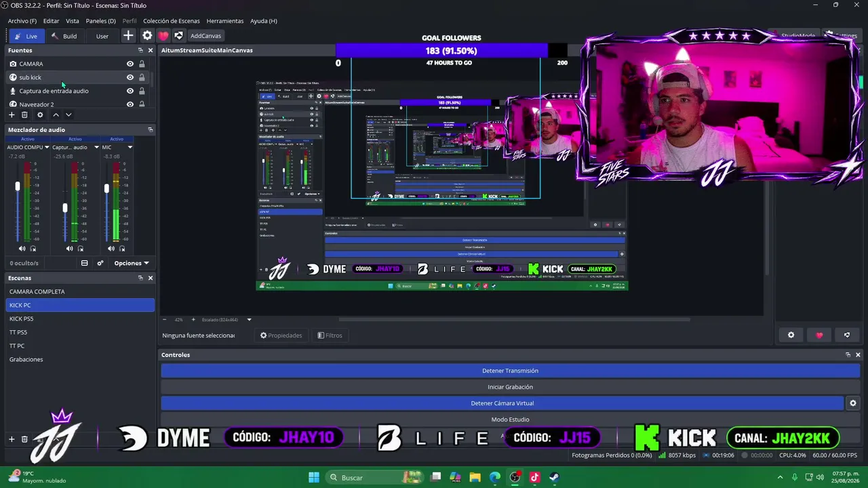
Task: Remove selected scene with trash icon
Action: 24,439
